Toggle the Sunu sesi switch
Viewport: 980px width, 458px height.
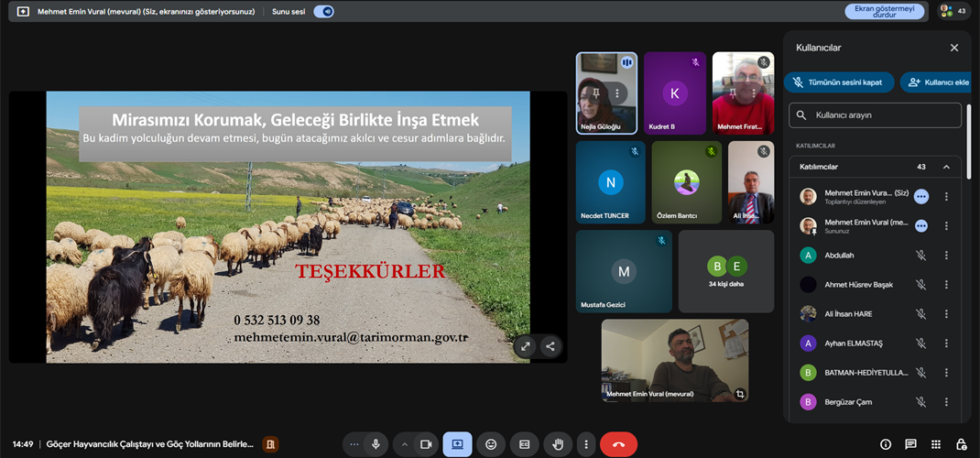point(323,11)
